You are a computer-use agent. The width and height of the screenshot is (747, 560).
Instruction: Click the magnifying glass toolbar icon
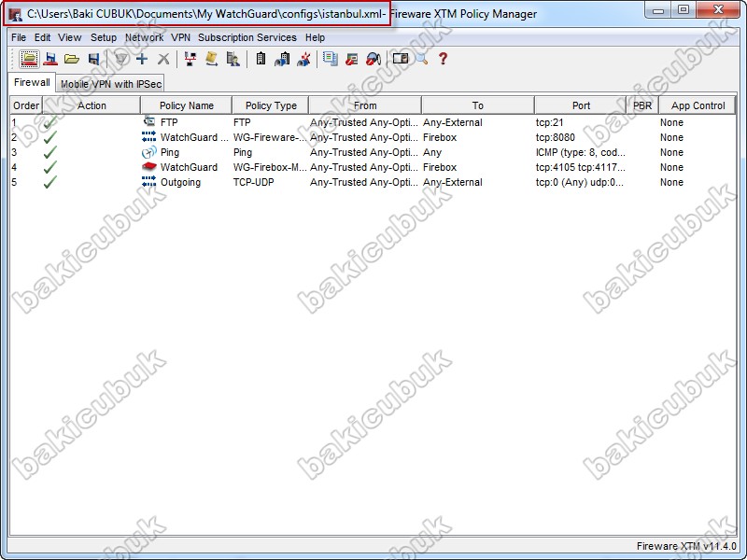point(422,59)
